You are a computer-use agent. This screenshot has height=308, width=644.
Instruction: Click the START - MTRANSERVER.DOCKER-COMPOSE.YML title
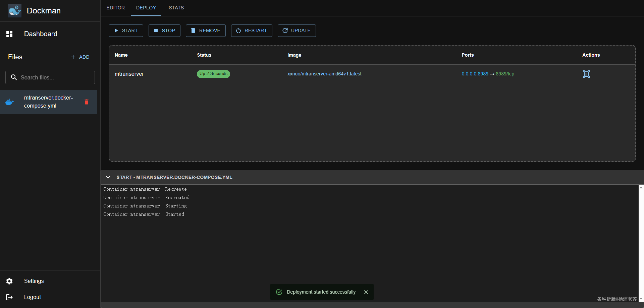174,177
